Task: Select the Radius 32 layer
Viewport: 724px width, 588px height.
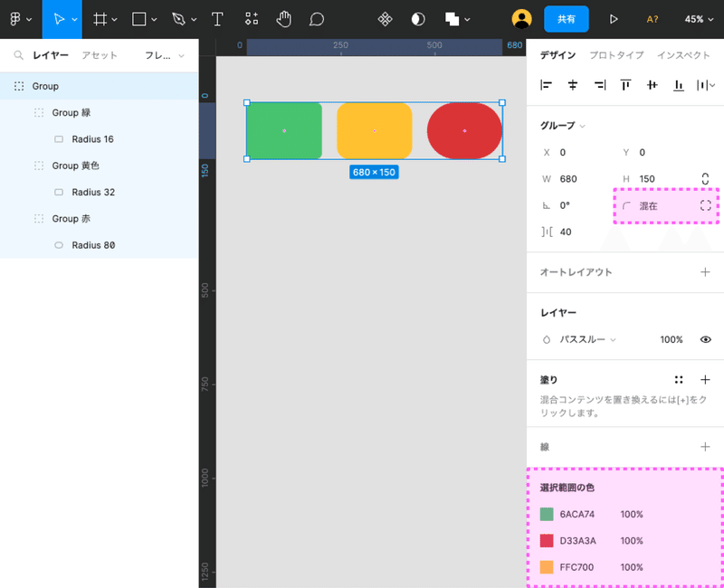Action: [100, 192]
